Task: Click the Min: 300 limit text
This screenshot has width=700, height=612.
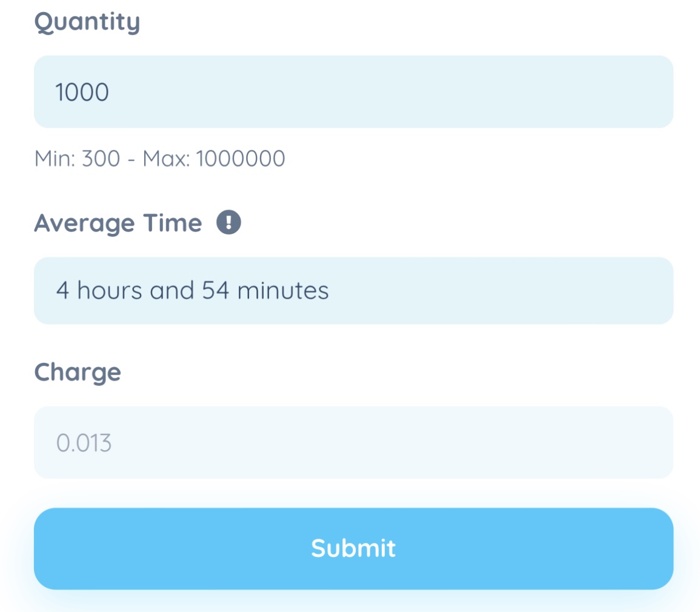Action: tap(77, 159)
